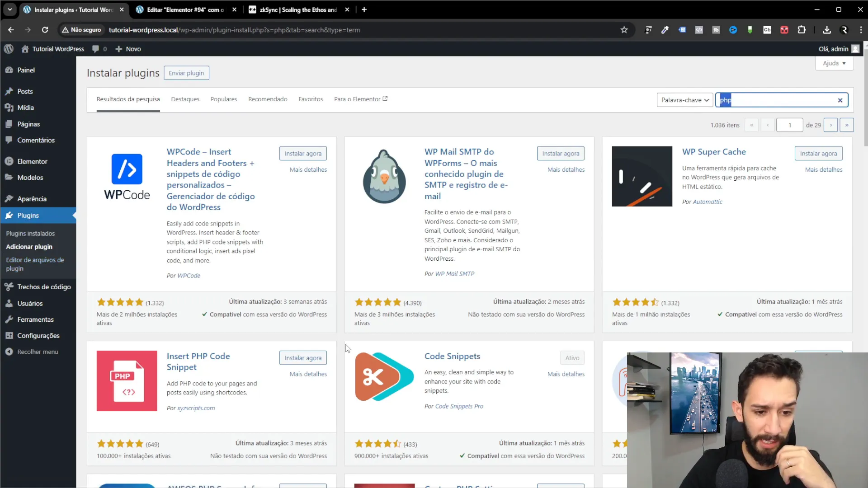Click the plugin search input field

[781, 100]
